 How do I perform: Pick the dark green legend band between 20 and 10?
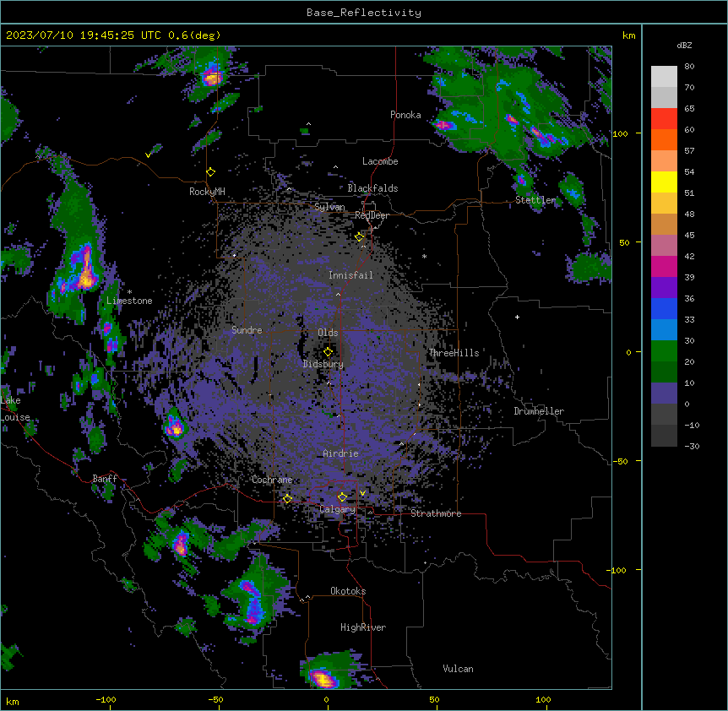point(664,372)
